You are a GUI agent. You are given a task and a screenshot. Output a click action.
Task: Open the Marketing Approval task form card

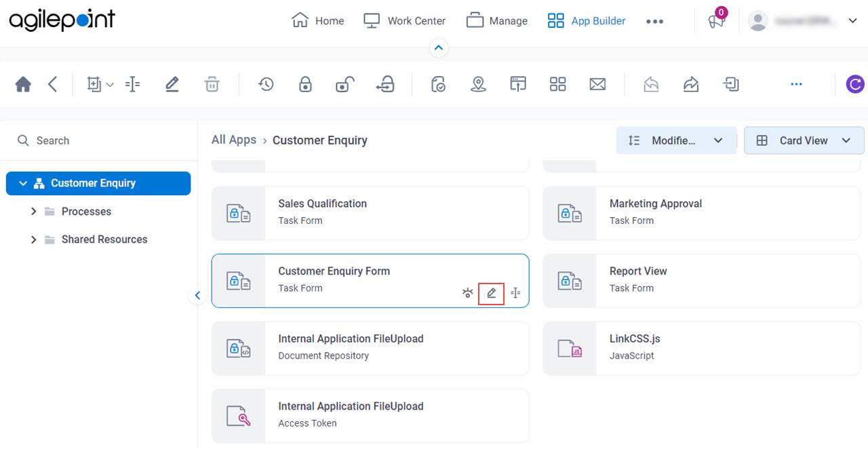(701, 213)
